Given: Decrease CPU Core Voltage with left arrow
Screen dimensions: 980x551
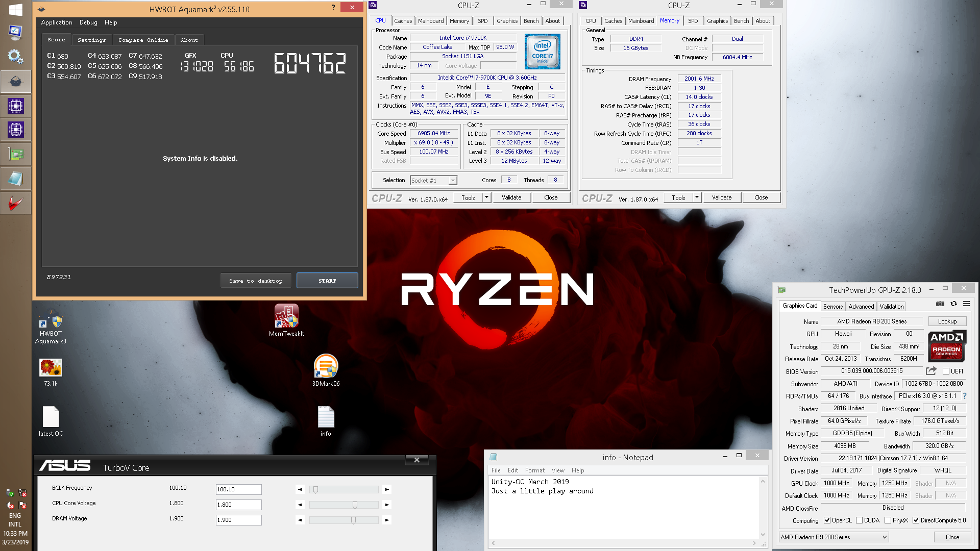Looking at the screenshot, I should pyautogui.click(x=300, y=505).
